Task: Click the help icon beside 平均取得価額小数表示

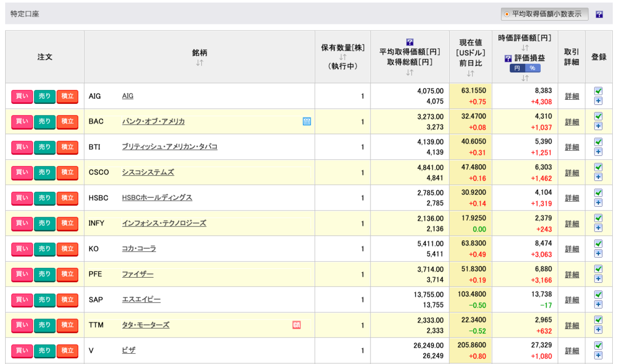Action: coord(599,14)
